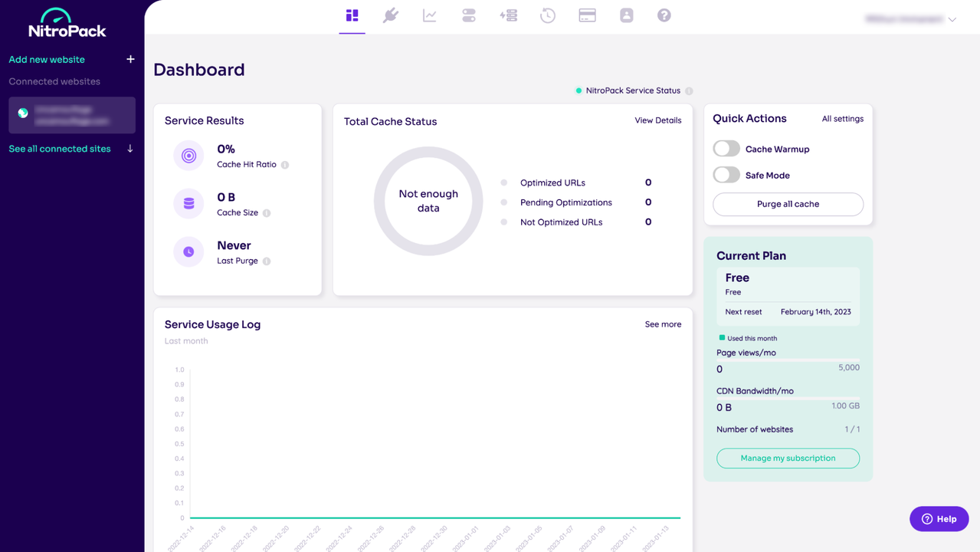The image size is (980, 552).
Task: Click the Page views usage progress bar
Action: click(x=788, y=360)
